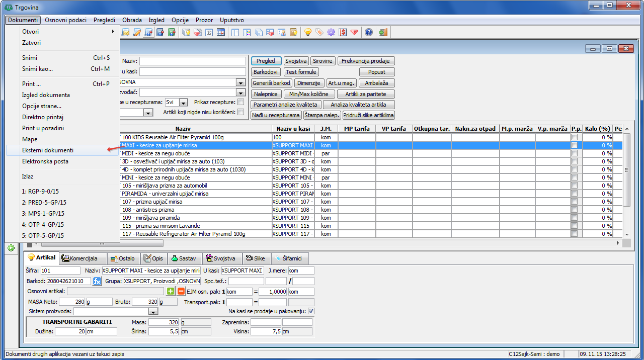This screenshot has height=360, width=644.
Task: Click the green plus icon by Osnovni artikal
Action: [x=171, y=292]
